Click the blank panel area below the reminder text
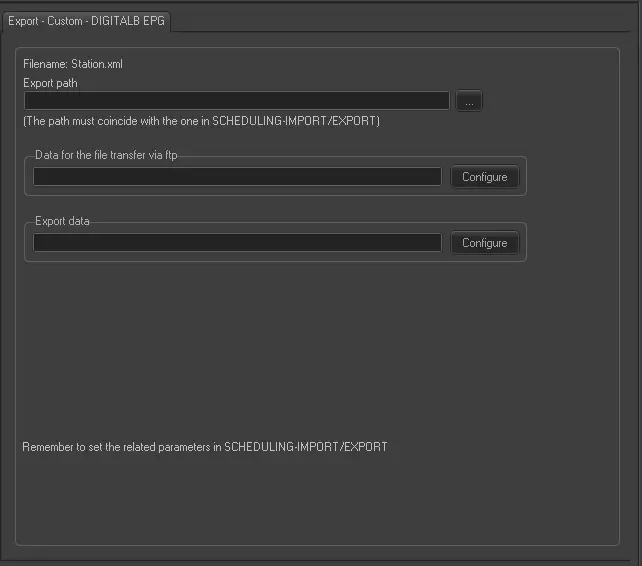The height and width of the screenshot is (566, 642). 300,500
